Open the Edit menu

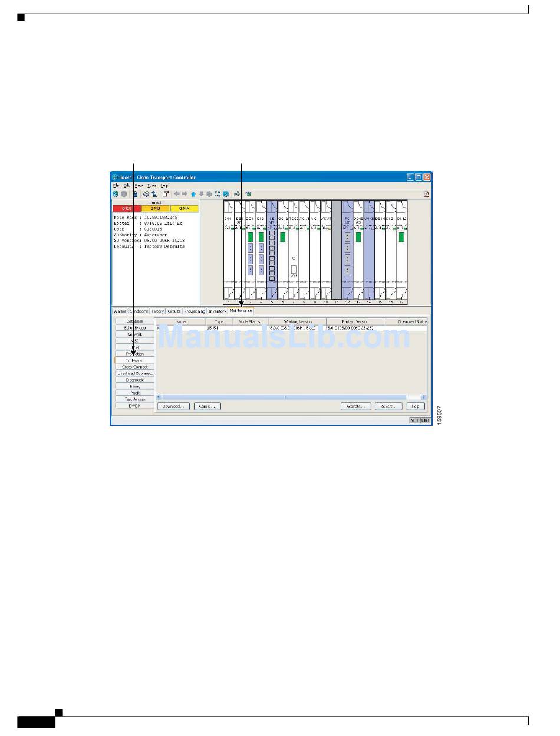127,185
